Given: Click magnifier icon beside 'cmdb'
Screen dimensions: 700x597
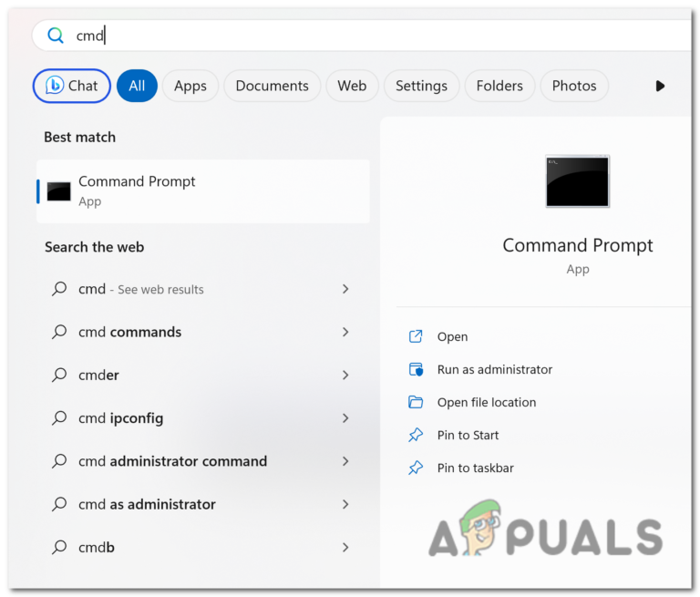Looking at the screenshot, I should pos(59,547).
